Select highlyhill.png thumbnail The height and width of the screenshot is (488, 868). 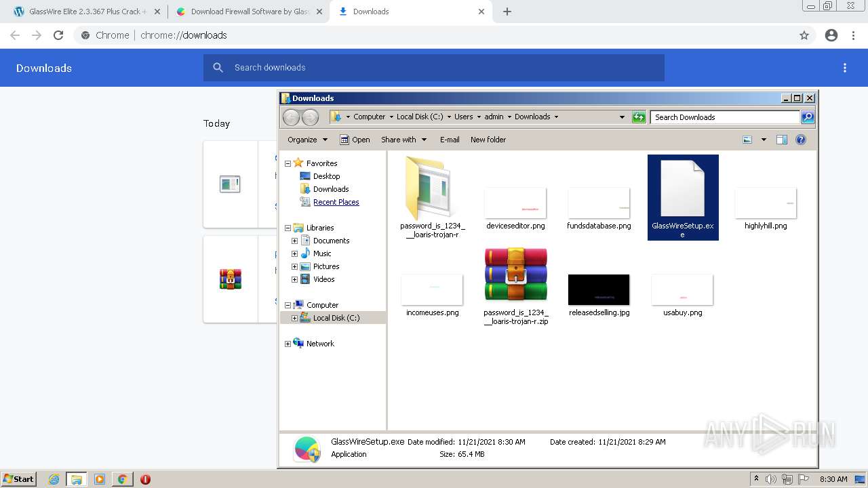click(x=766, y=203)
